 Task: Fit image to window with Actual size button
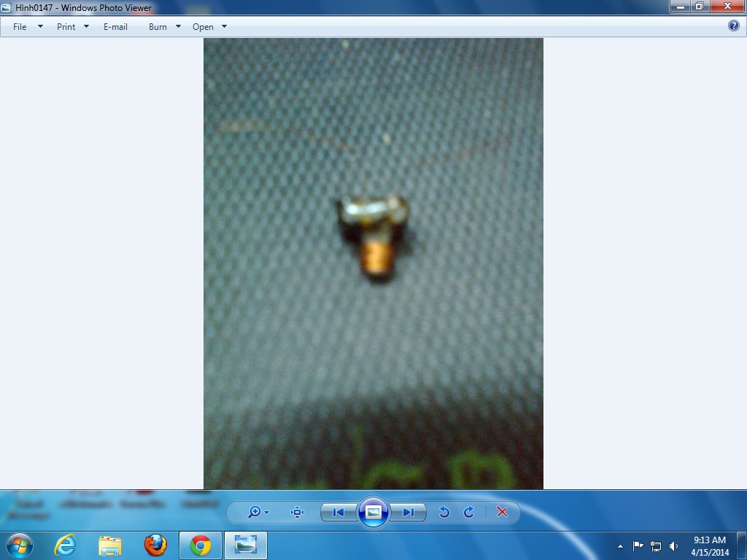tap(298, 512)
